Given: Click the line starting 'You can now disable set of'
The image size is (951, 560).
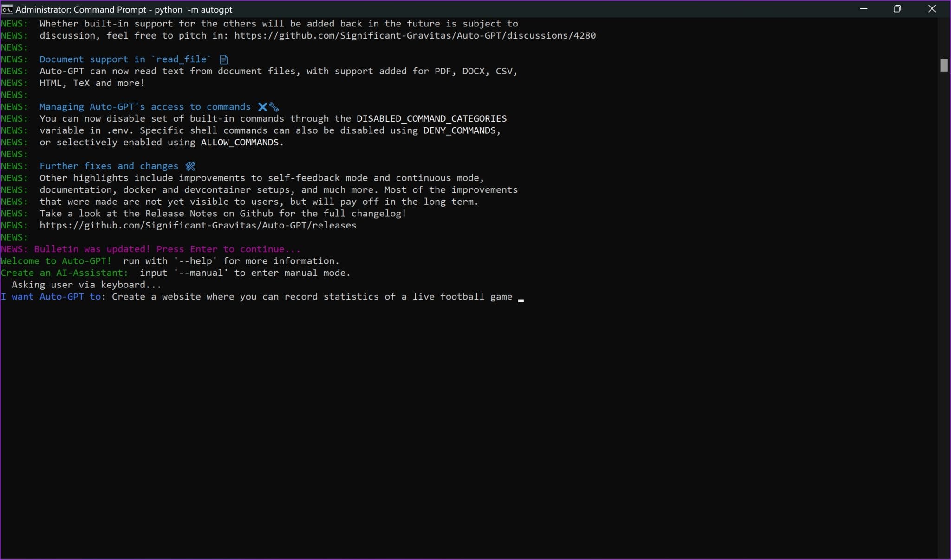Looking at the screenshot, I should pos(273,119).
